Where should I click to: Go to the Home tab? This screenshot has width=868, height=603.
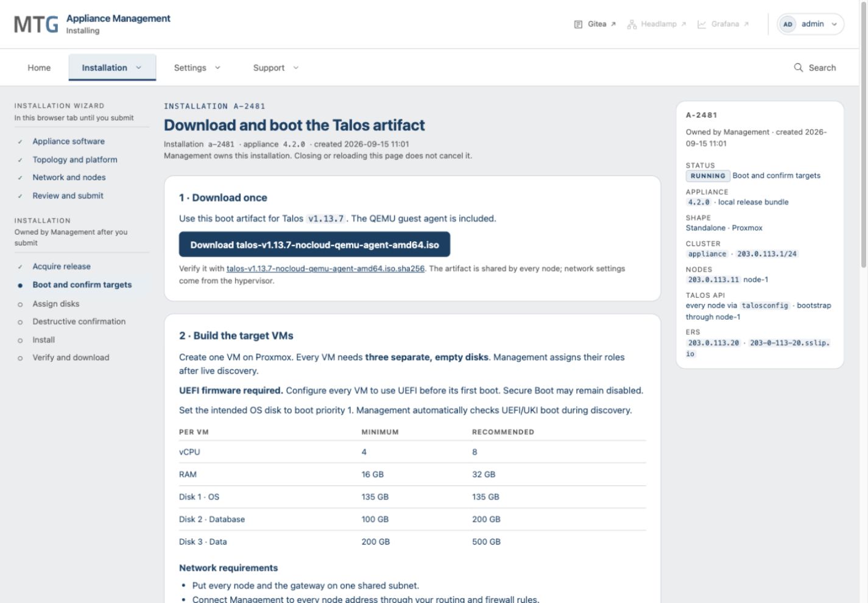click(39, 68)
